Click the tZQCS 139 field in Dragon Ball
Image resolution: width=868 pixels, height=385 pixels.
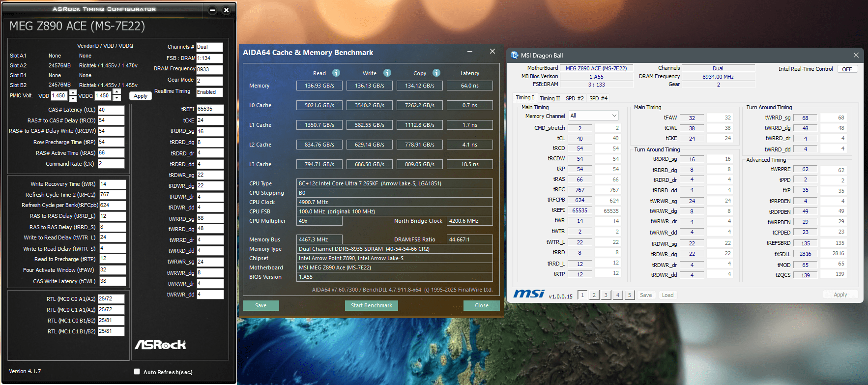806,275
